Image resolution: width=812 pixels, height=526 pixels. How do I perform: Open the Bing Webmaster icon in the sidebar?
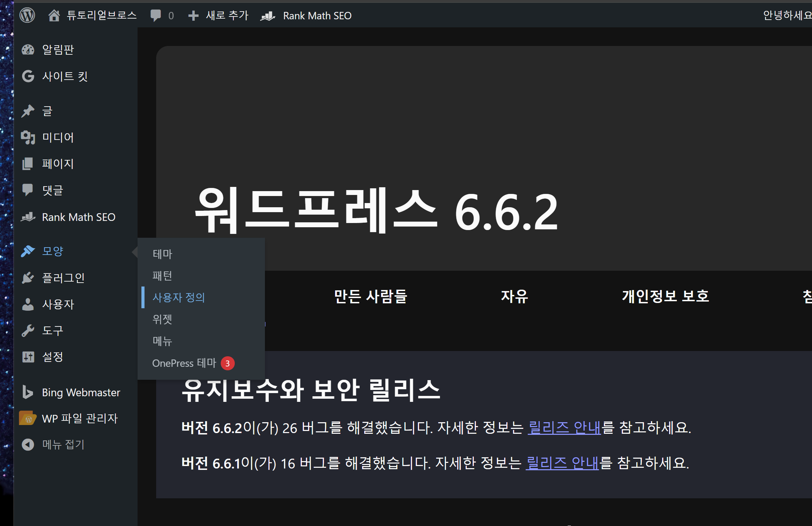pyautogui.click(x=27, y=392)
